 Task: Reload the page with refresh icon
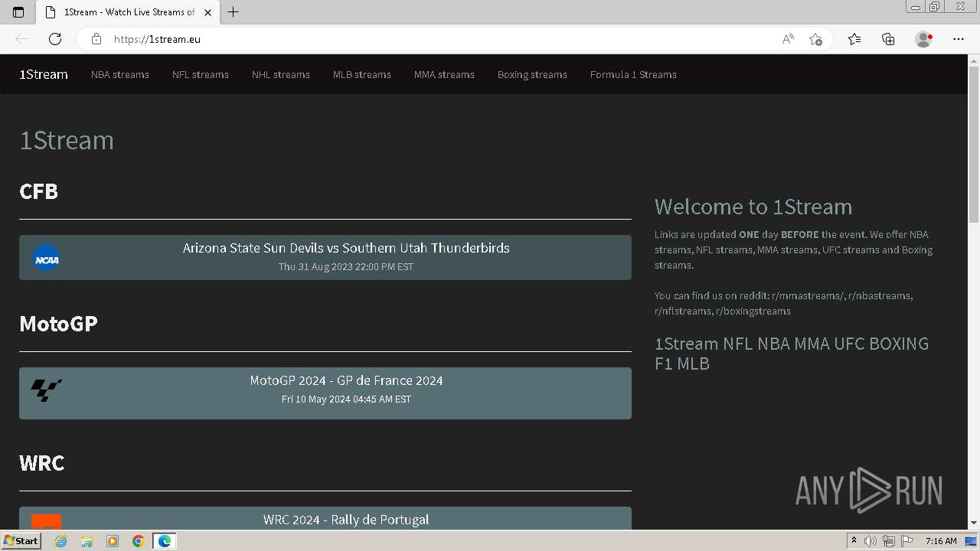coord(55,39)
